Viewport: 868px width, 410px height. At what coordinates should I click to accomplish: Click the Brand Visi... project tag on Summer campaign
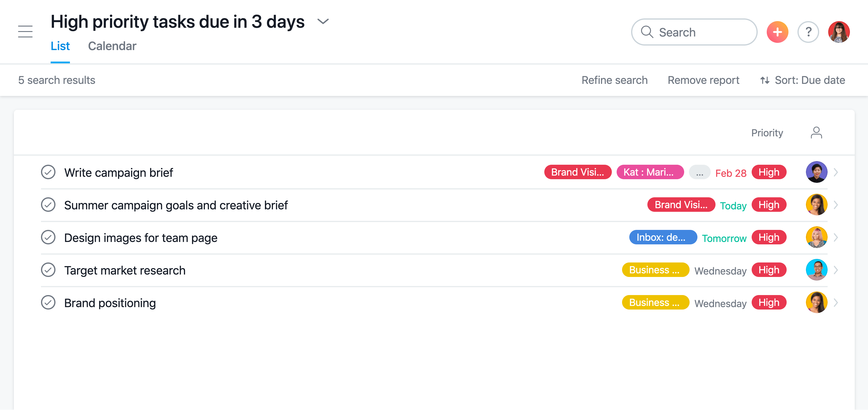coord(680,205)
